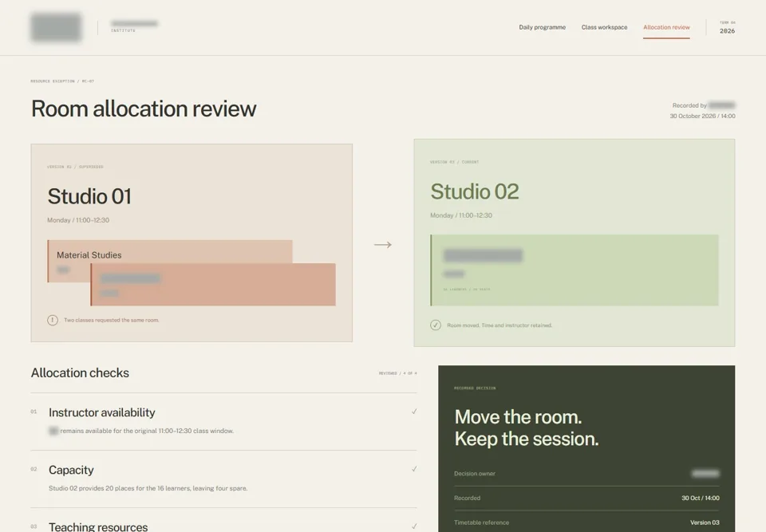This screenshot has width=766, height=532.
Task: Click 'remains available for the original' class window text
Action: coord(147,431)
